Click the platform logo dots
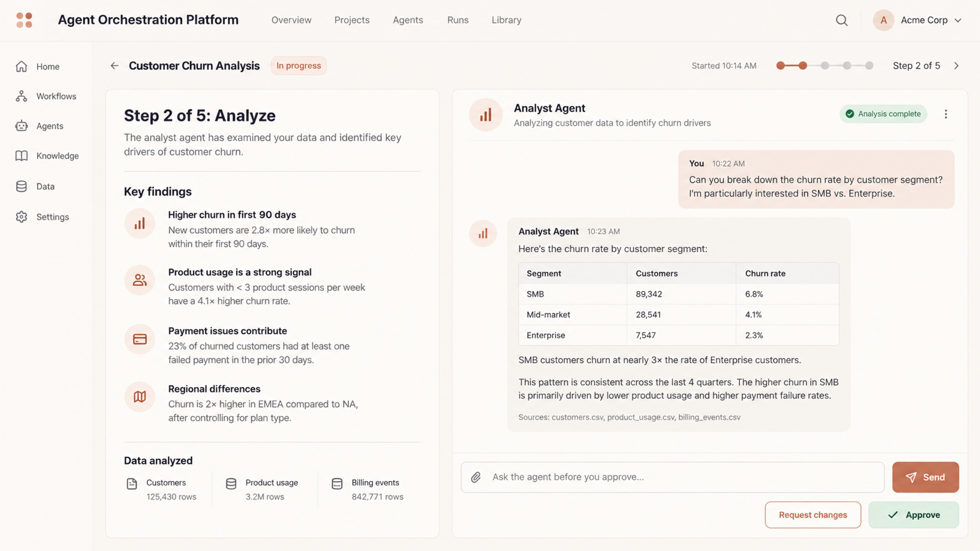Viewport: 980px width, 551px height. click(x=24, y=20)
